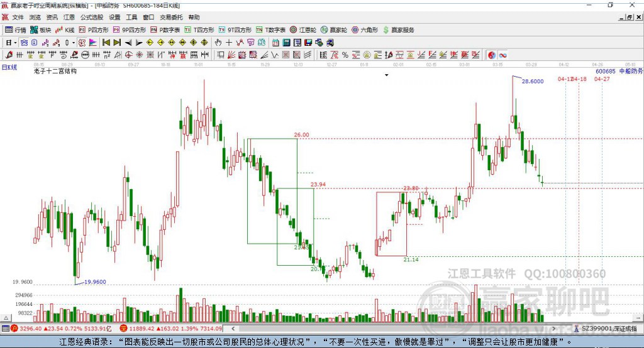Screen dimensions: 644x348
Task: Open the 江恩 menu
Action: [x=69, y=17]
